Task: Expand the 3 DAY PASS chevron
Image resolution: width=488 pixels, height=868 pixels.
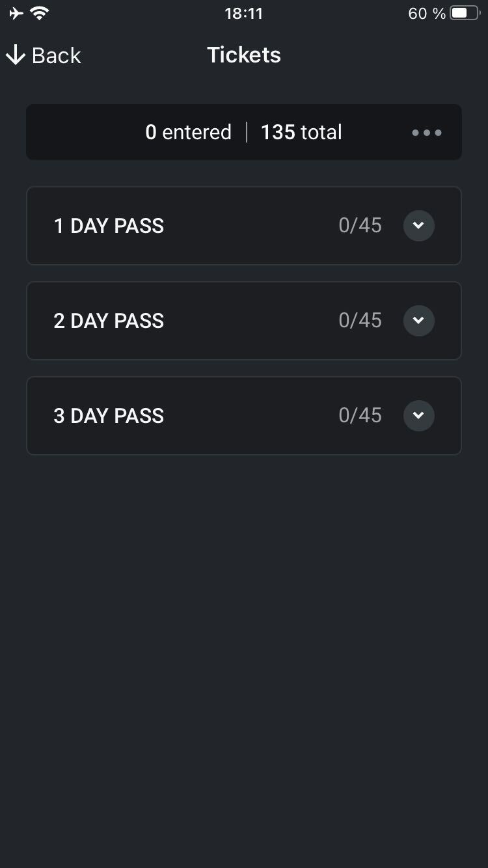Action: point(419,416)
